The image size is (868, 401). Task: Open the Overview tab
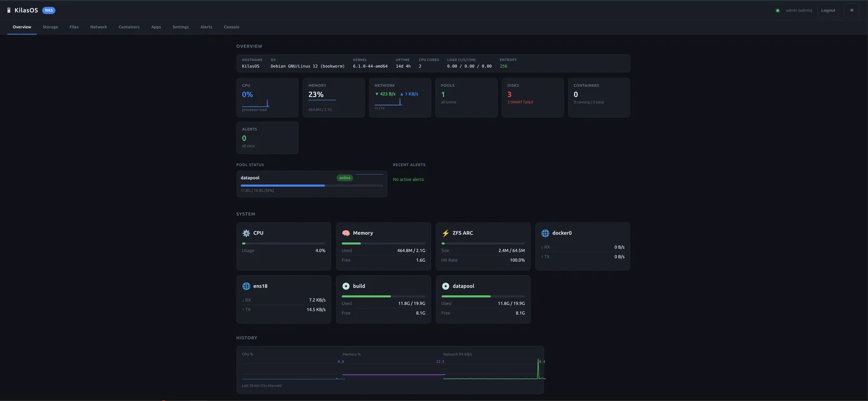tap(22, 27)
